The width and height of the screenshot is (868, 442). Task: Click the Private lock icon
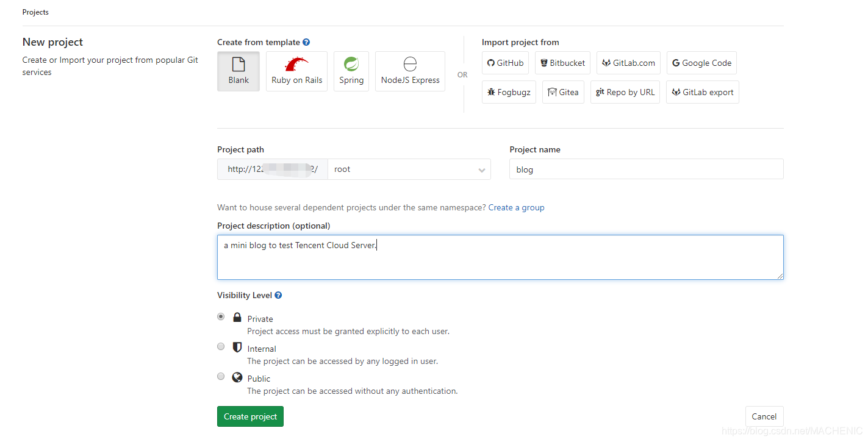237,317
